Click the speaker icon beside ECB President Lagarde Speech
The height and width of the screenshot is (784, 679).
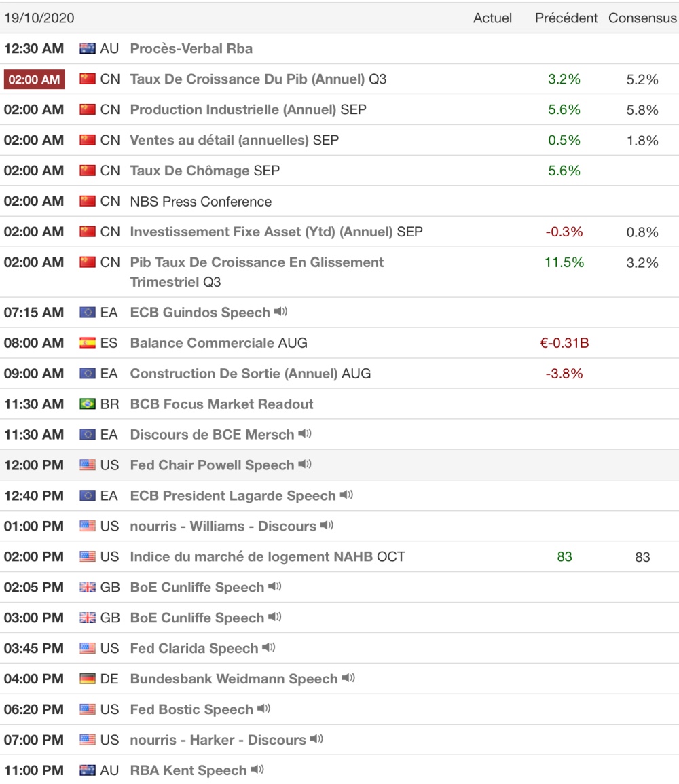[346, 495]
